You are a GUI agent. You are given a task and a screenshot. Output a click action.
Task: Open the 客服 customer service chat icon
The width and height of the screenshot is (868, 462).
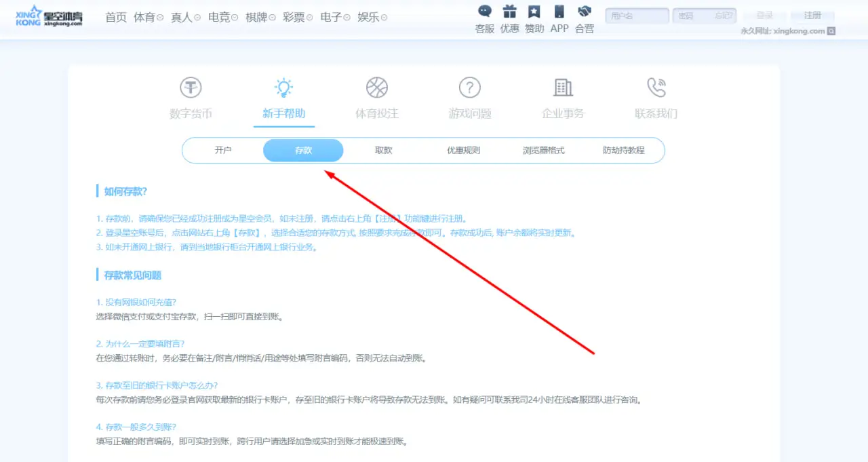click(484, 12)
